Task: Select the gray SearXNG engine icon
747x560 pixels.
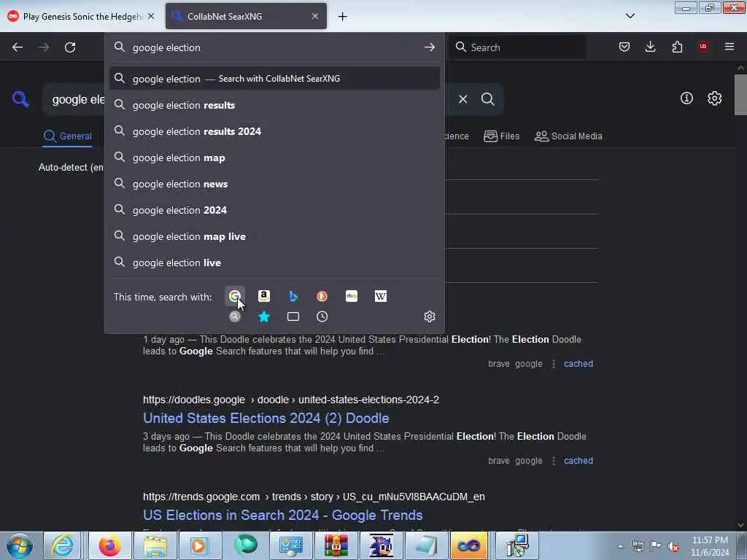Action: [x=235, y=316]
